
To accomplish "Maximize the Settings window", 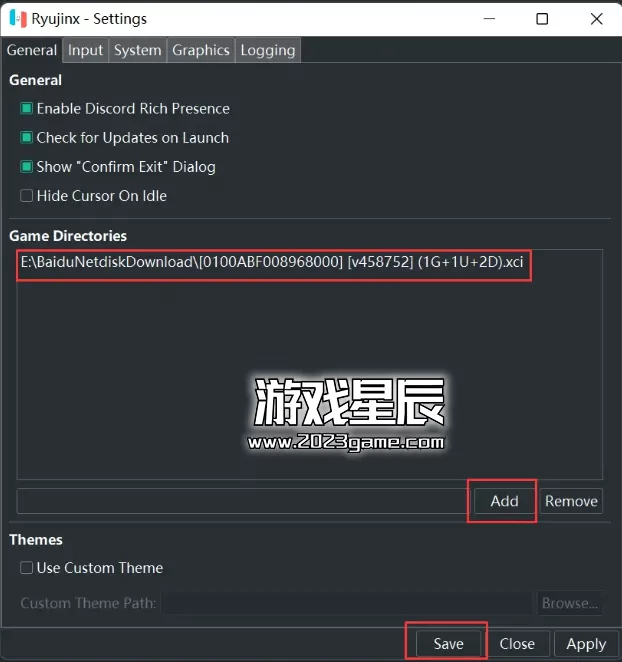I will pyautogui.click(x=542, y=19).
